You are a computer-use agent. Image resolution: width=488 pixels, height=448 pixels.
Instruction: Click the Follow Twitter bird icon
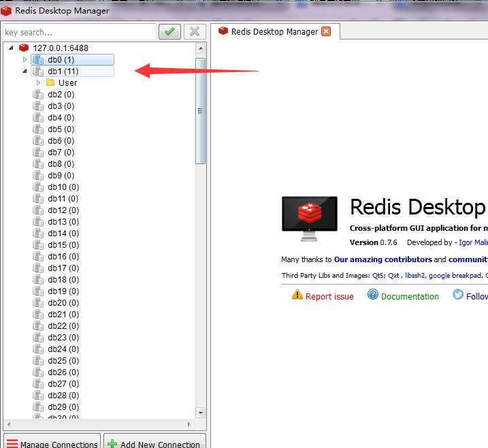pyautogui.click(x=458, y=294)
